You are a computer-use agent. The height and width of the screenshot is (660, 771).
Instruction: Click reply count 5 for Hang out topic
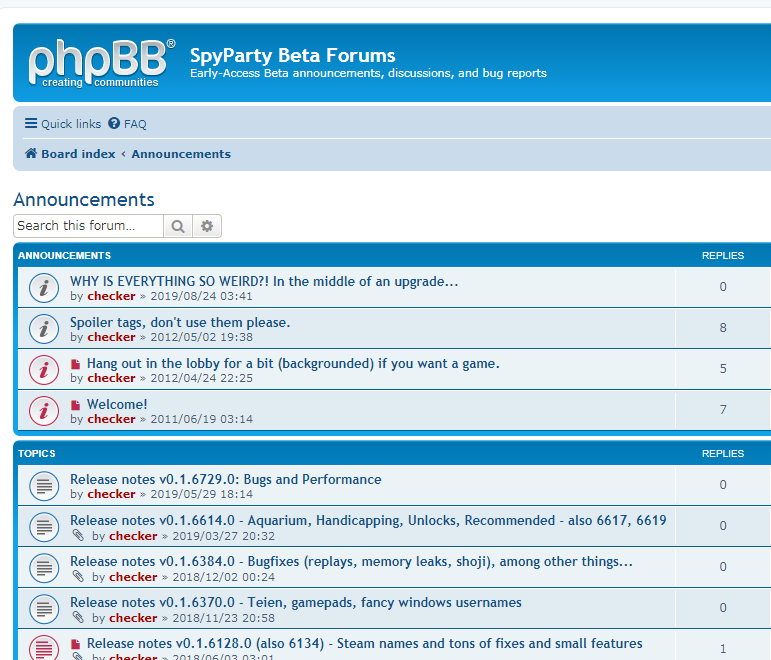pos(723,368)
